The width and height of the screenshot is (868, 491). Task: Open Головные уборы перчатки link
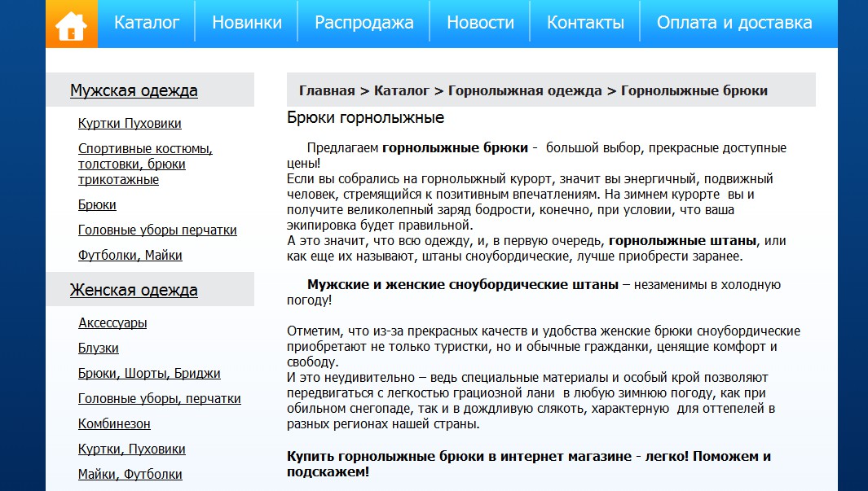click(x=157, y=230)
